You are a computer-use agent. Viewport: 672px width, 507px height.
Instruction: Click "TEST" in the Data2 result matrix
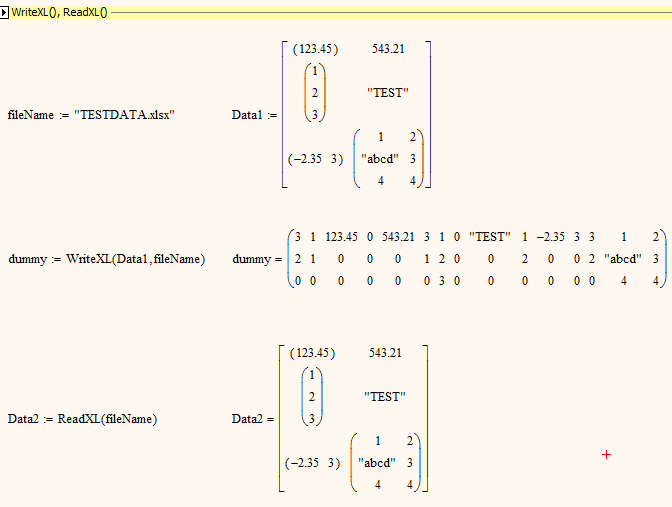385,396
